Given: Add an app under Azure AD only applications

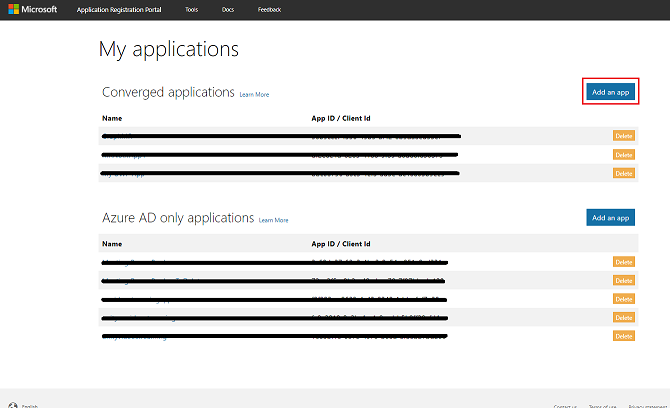Looking at the screenshot, I should point(610,217).
